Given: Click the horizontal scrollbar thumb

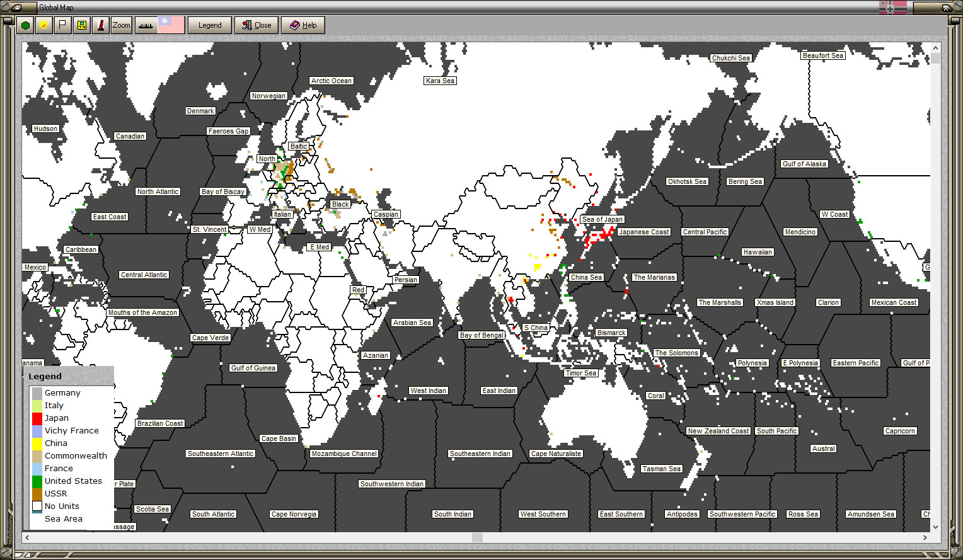Looking at the screenshot, I should [477, 537].
